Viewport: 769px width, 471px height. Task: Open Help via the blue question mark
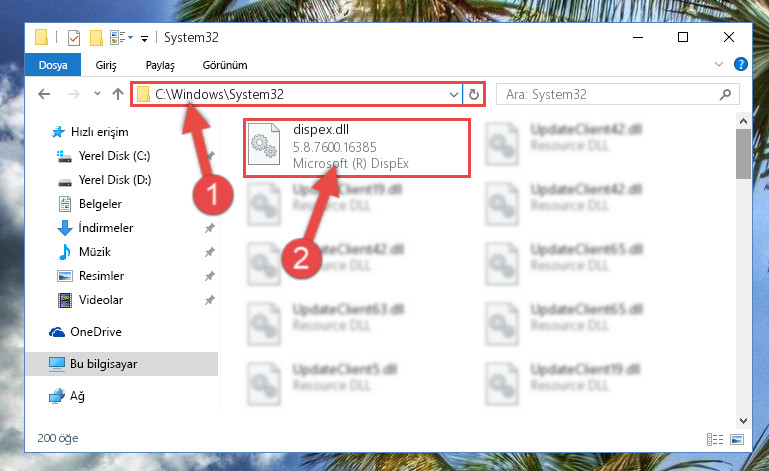741,64
